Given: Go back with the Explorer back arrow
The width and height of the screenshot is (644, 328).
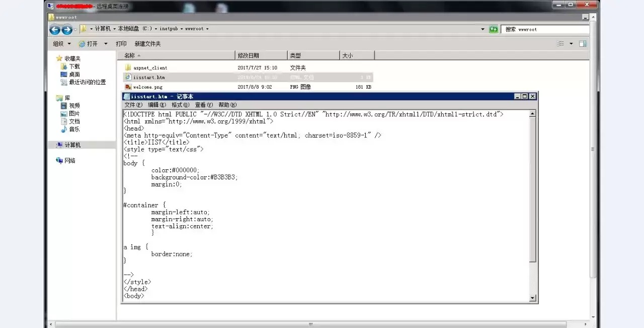Looking at the screenshot, I should [x=55, y=29].
